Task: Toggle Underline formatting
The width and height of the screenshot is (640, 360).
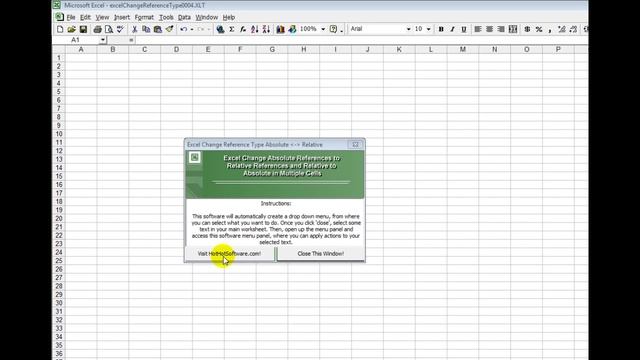Action: point(464,29)
